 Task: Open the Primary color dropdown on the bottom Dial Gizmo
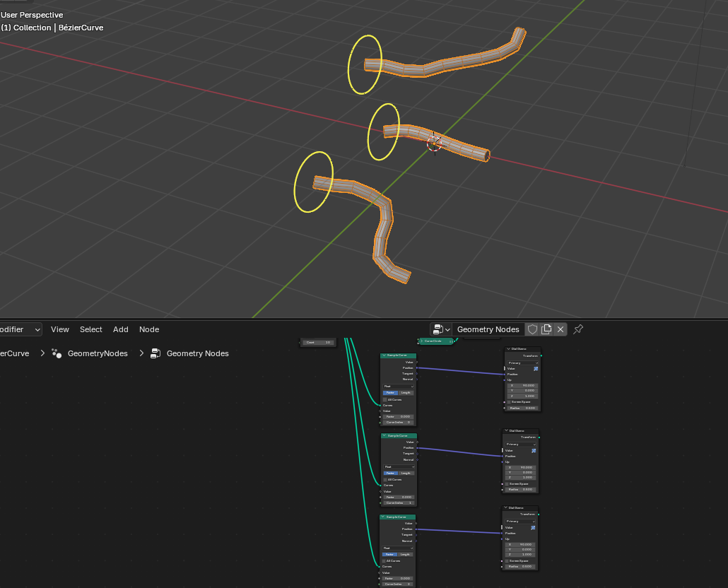tap(520, 522)
